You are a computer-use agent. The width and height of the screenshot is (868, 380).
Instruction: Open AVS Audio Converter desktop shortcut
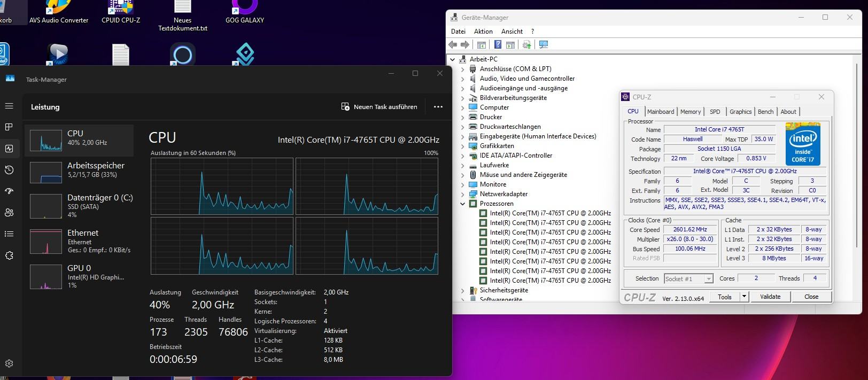pos(59,12)
